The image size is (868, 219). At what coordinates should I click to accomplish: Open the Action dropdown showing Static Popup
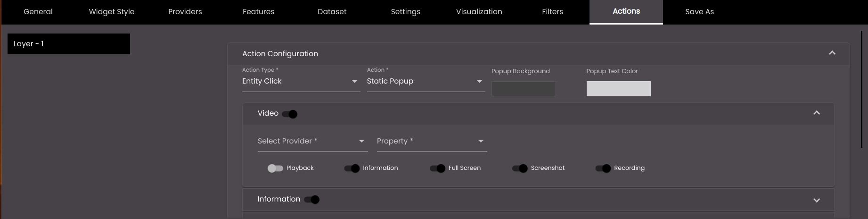click(x=426, y=81)
